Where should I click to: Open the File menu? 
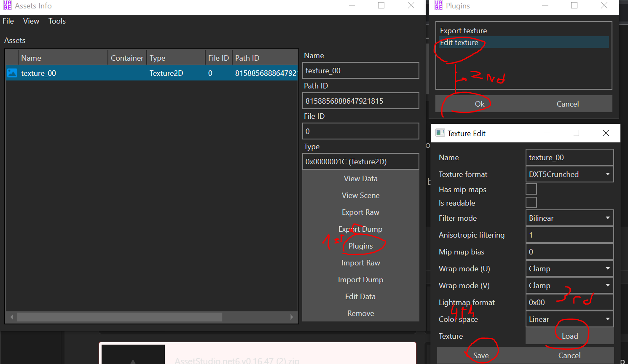click(8, 21)
